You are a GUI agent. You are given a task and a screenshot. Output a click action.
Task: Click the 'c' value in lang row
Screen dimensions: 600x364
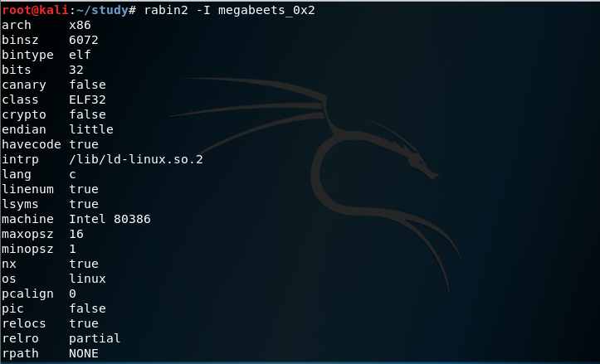point(73,175)
